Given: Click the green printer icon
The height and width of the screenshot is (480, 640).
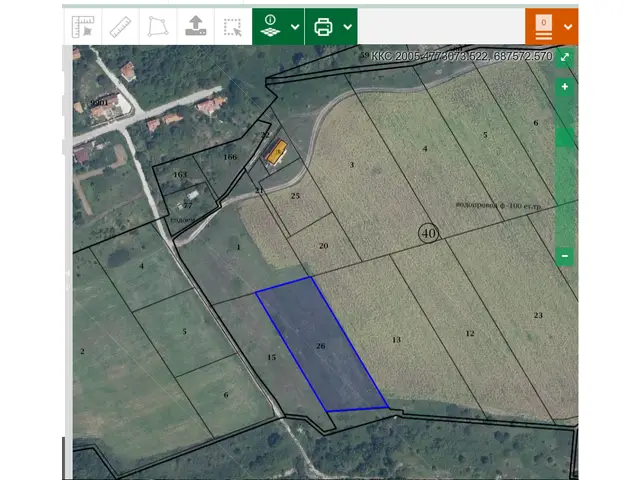Looking at the screenshot, I should pos(323,27).
